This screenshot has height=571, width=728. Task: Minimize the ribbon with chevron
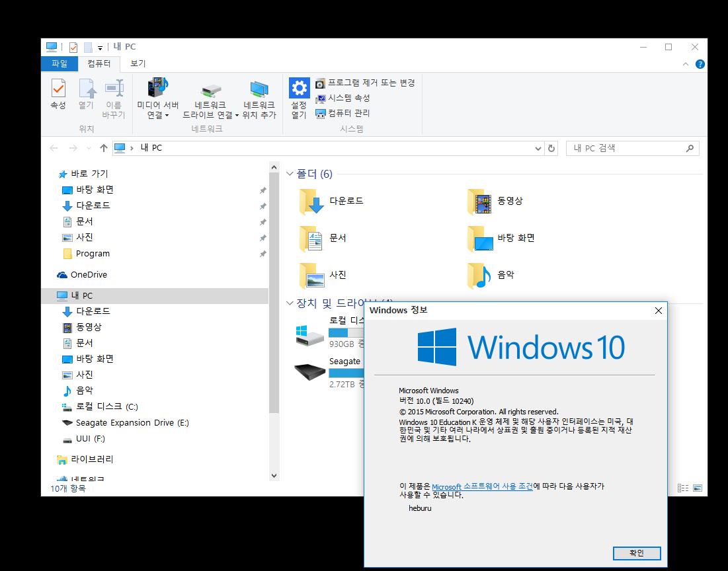[x=685, y=64]
